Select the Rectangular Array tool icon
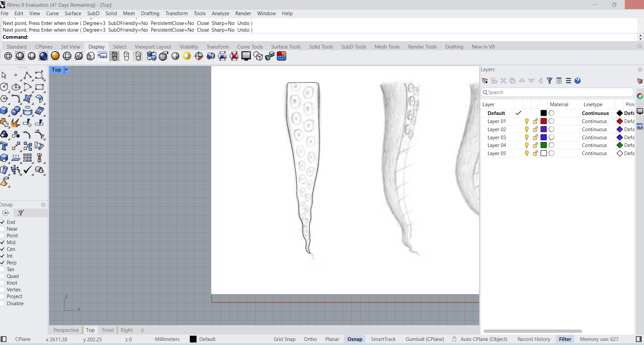The height and width of the screenshot is (345, 644). [28, 158]
